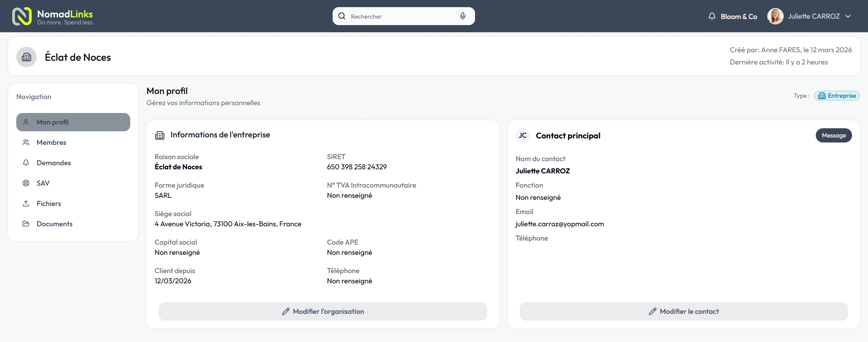This screenshot has height=342, width=868.
Task: Click the Membres people icon
Action: pyautogui.click(x=26, y=142)
